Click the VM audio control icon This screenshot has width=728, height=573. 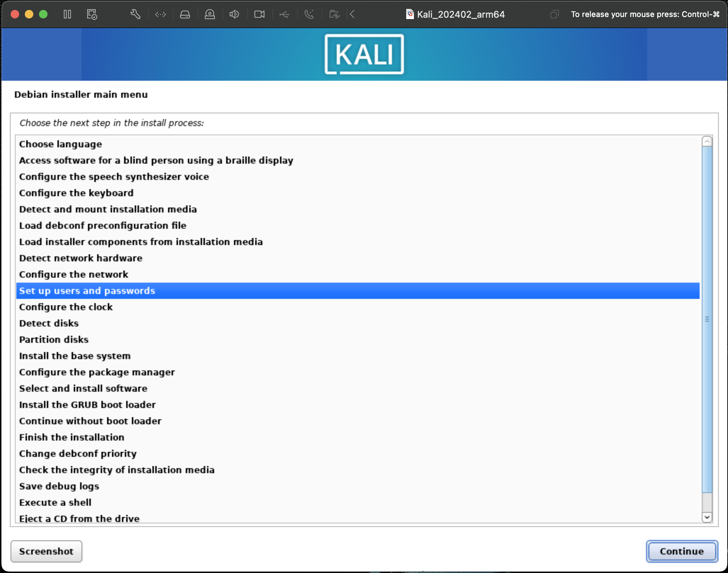pyautogui.click(x=235, y=14)
